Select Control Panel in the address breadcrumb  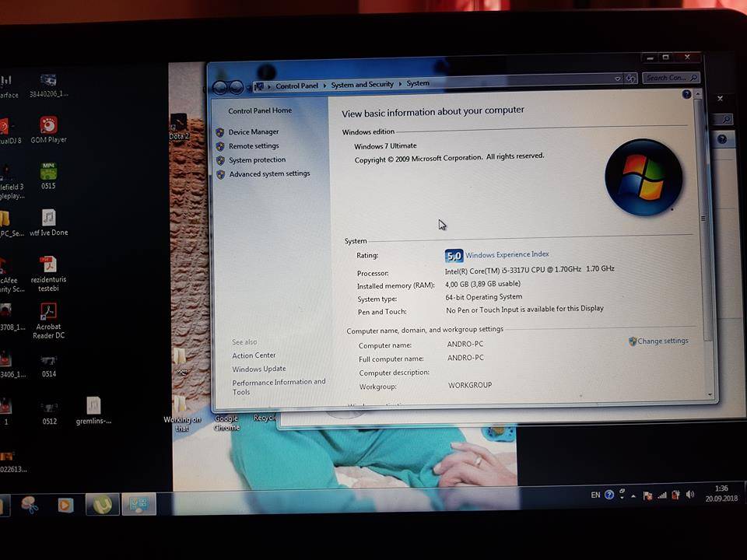tap(296, 86)
